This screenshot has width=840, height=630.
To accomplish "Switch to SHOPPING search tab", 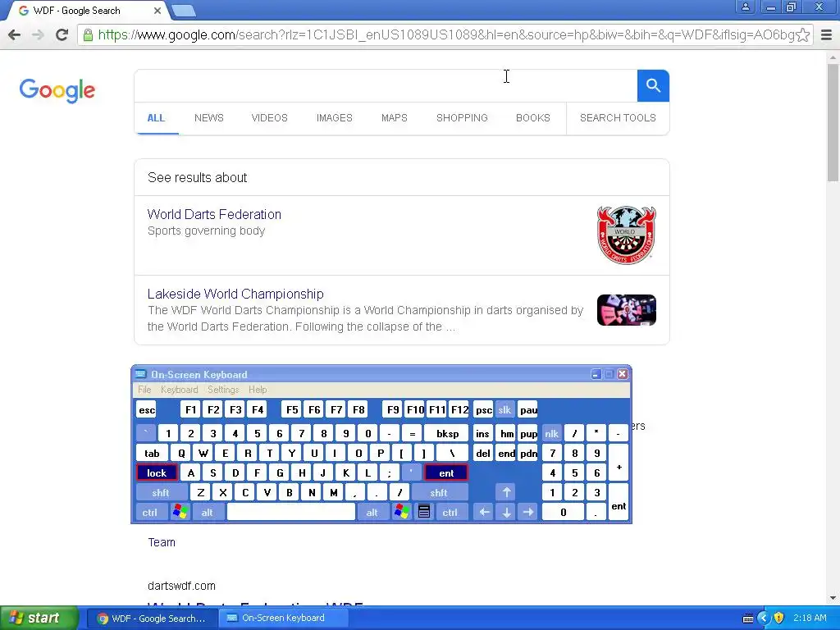I will point(462,118).
